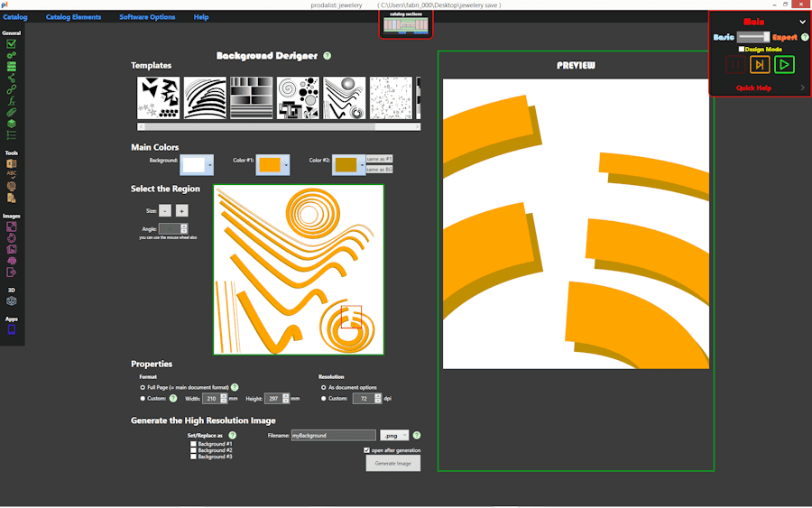
Task: Click the white Background color swatch
Action: click(194, 165)
